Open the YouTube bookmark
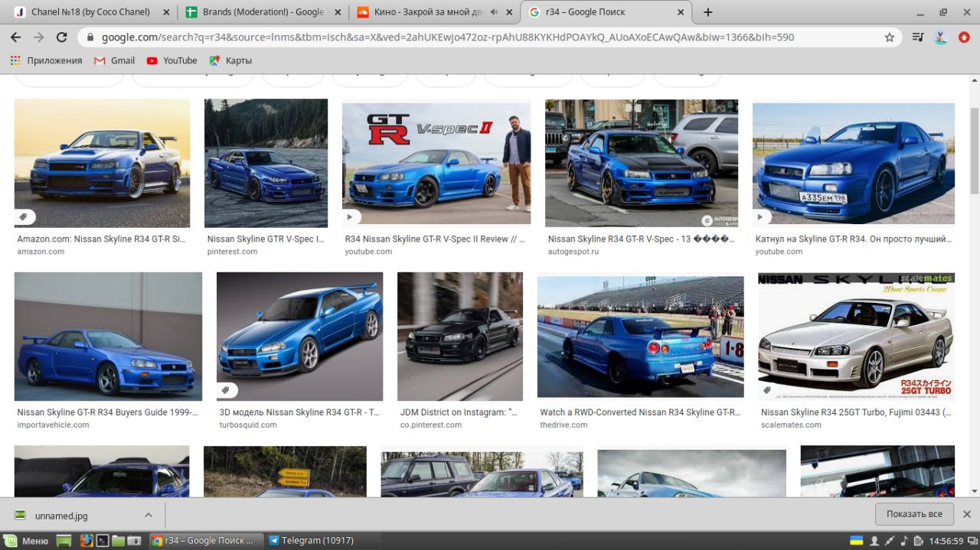This screenshot has width=980, height=550. point(171,60)
